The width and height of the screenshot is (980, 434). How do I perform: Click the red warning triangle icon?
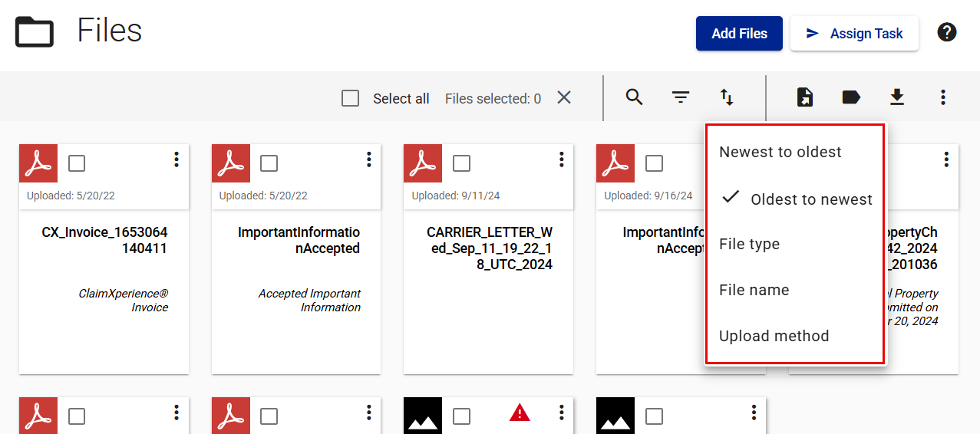[520, 413]
